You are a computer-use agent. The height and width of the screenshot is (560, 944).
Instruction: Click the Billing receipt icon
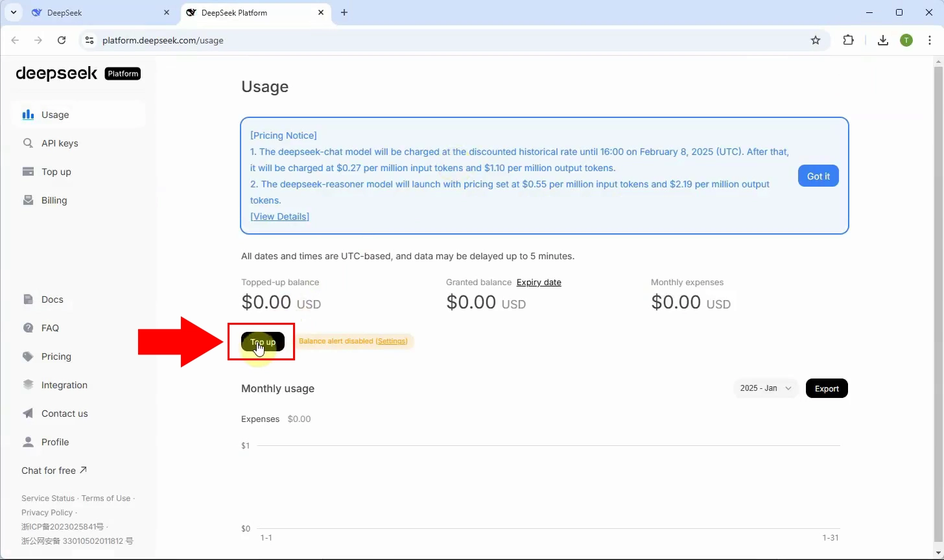coord(28,200)
